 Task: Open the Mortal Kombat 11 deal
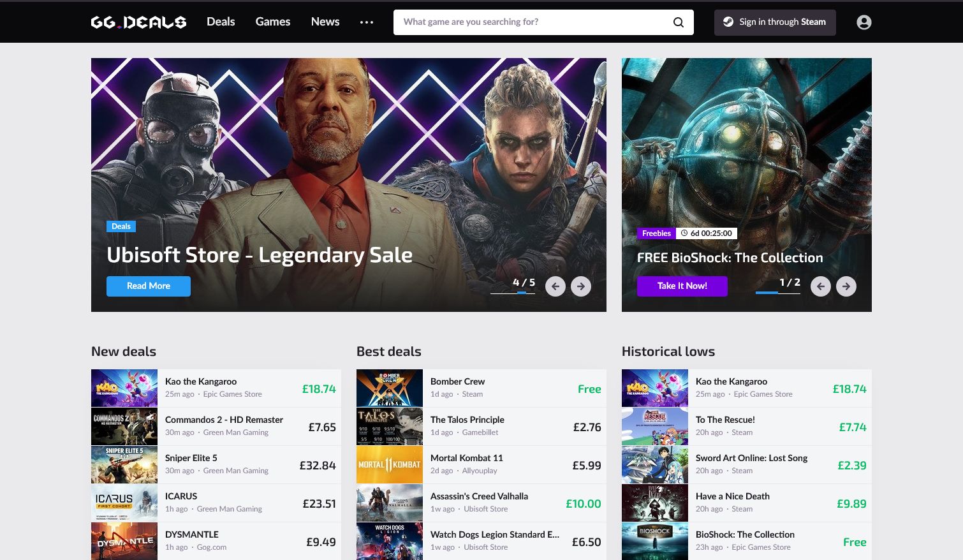tap(466, 458)
